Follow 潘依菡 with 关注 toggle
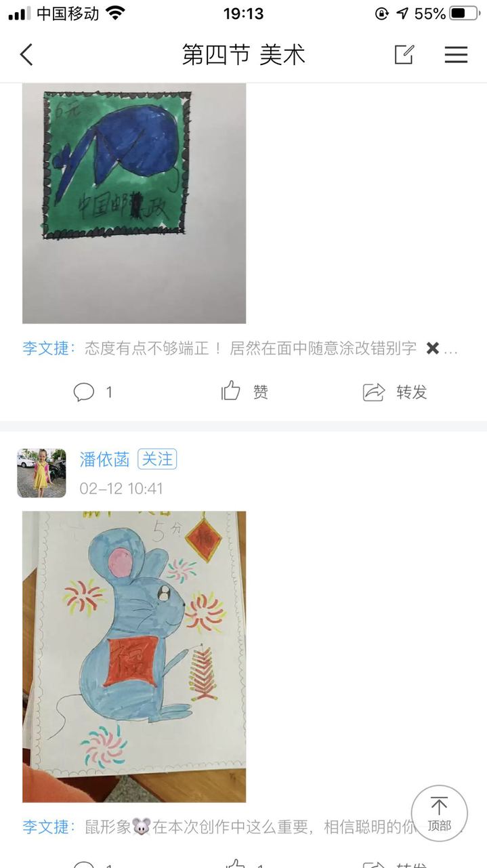 [x=157, y=459]
